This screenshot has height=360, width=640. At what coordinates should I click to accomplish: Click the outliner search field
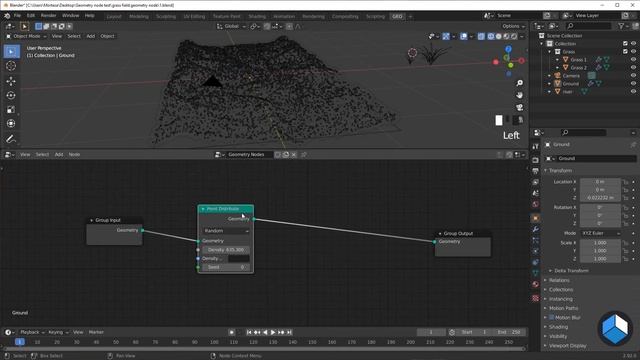tap(588, 26)
